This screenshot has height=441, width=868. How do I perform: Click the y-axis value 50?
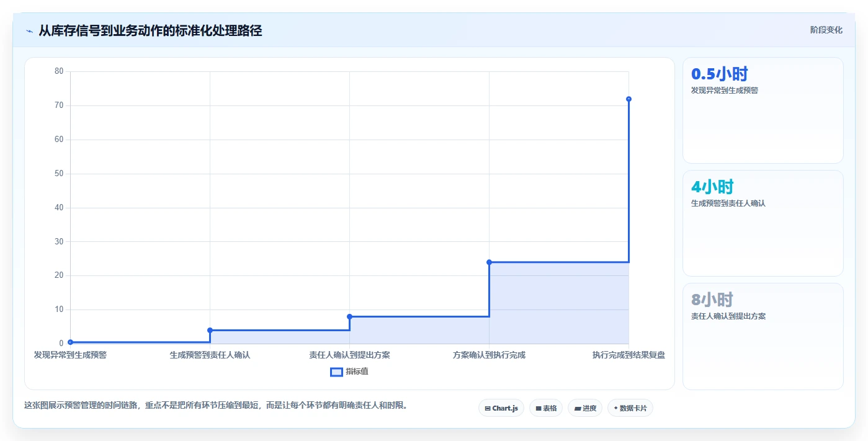coord(60,174)
